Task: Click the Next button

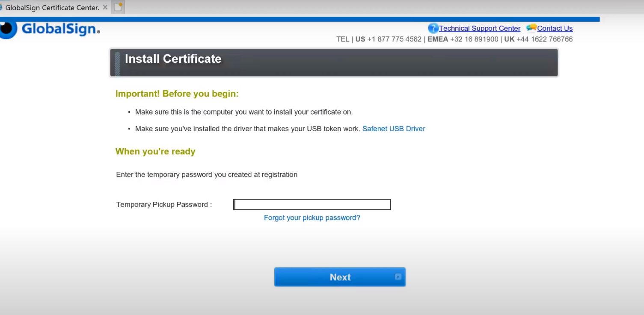Action: tap(340, 277)
